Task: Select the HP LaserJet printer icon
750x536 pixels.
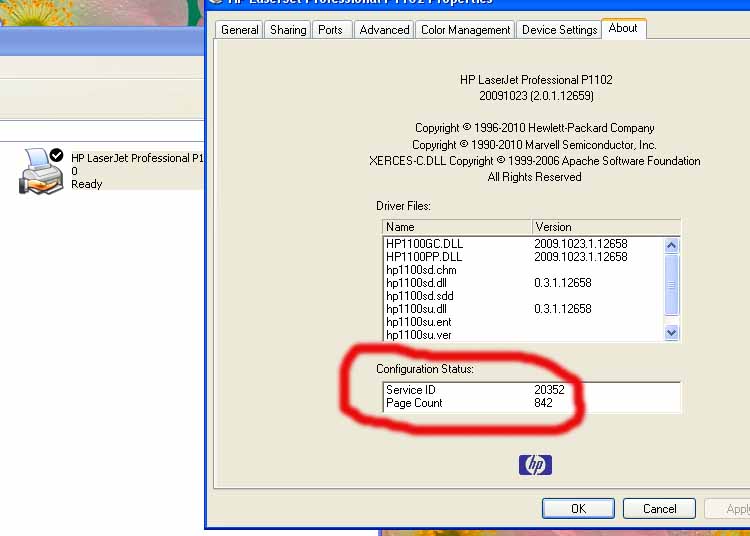Action: [41, 171]
